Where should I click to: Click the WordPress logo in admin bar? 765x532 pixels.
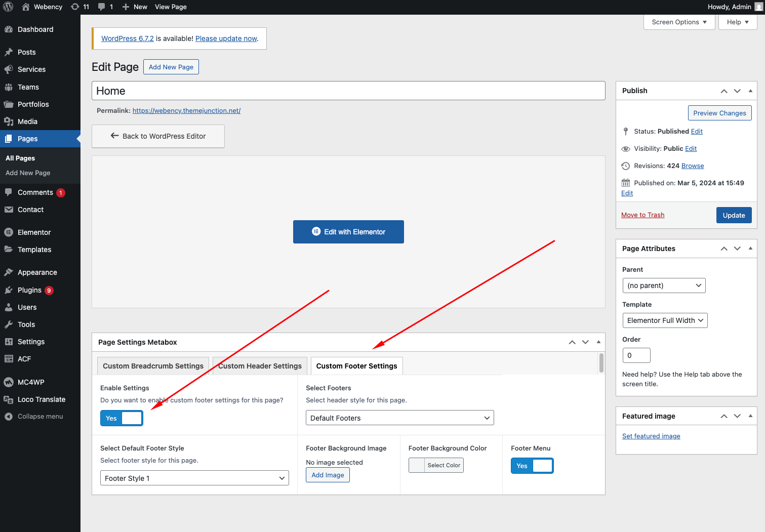[8, 7]
